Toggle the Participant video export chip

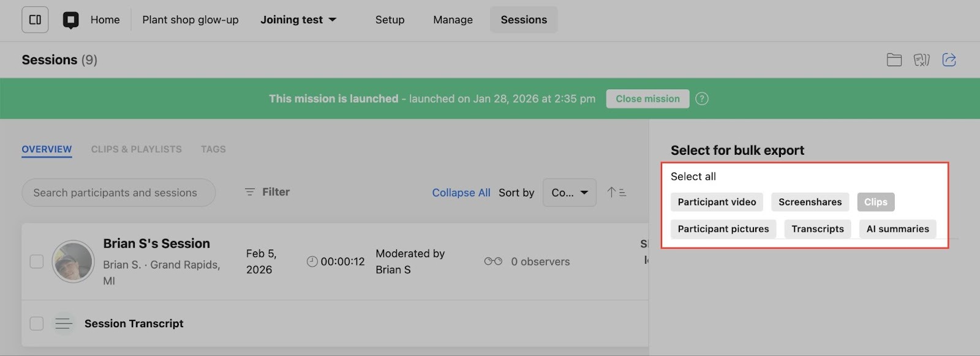coord(717,202)
